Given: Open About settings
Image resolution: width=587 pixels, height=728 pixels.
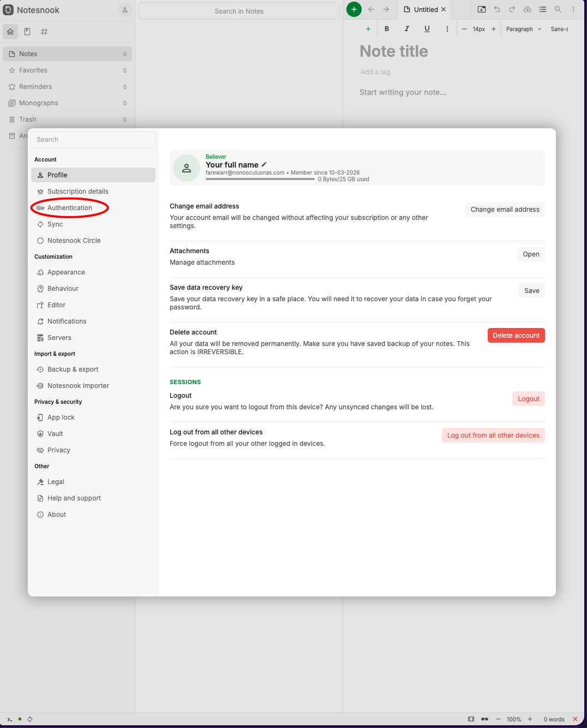Looking at the screenshot, I should tap(93, 515).
